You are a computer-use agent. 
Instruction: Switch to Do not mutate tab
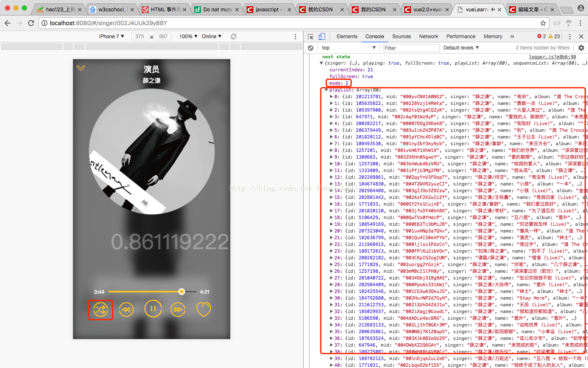point(217,9)
